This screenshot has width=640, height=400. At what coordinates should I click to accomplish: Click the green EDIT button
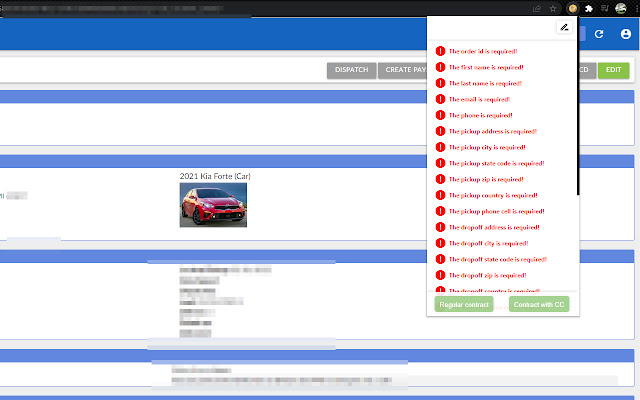(613, 70)
